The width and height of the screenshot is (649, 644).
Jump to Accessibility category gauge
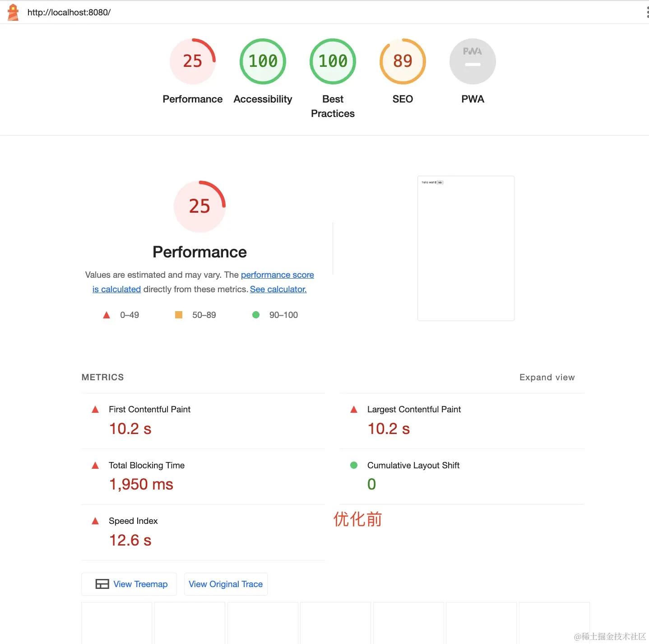tap(263, 61)
